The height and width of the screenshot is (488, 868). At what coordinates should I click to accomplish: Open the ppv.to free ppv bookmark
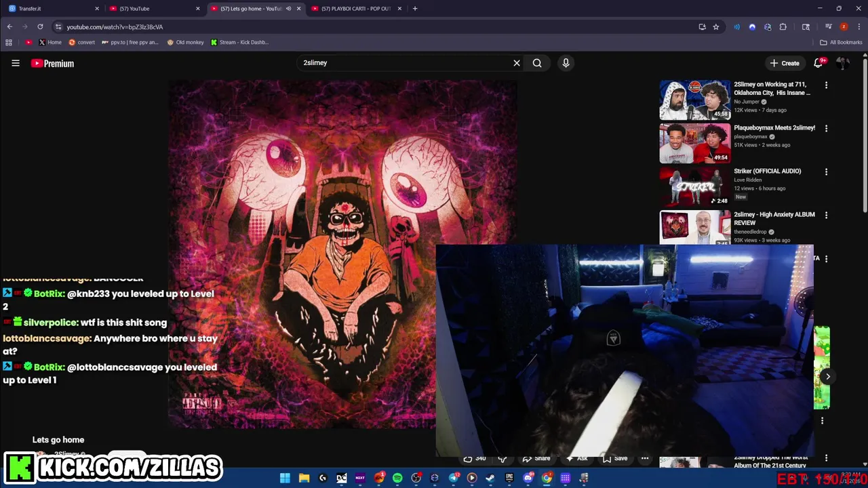[x=130, y=42]
